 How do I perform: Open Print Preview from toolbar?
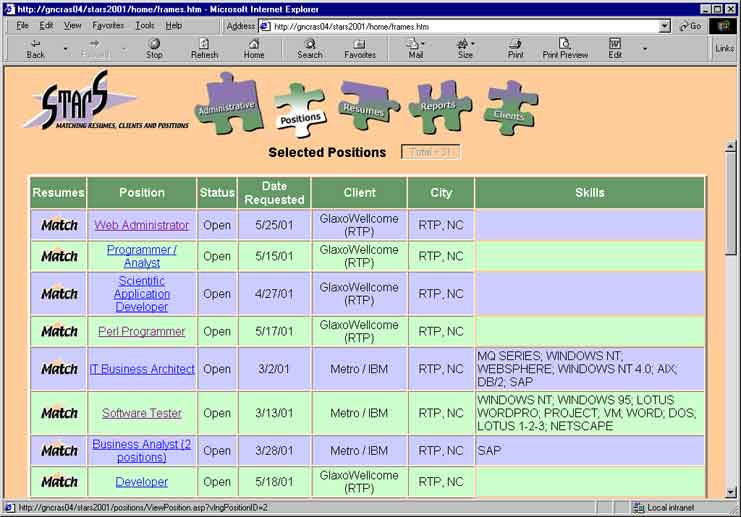point(565,49)
